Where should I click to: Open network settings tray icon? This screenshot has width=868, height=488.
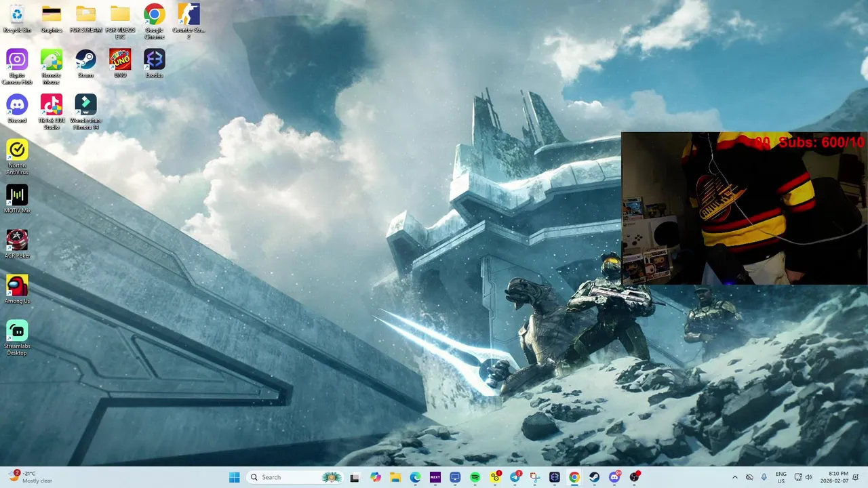click(x=798, y=477)
